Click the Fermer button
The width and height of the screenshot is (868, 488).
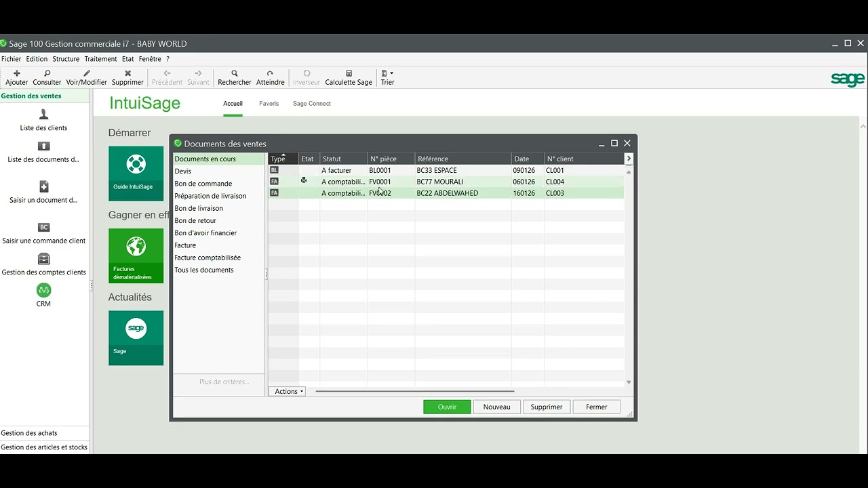click(597, 407)
